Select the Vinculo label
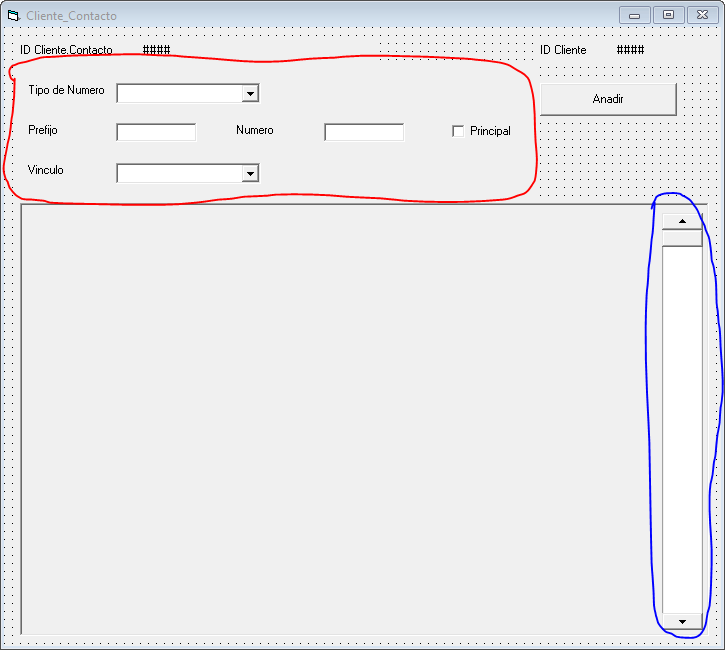This screenshot has height=650, width=725. pos(45,170)
